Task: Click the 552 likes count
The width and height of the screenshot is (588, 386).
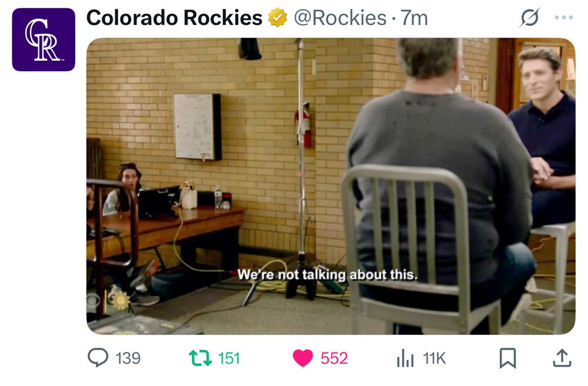Action: point(334,358)
